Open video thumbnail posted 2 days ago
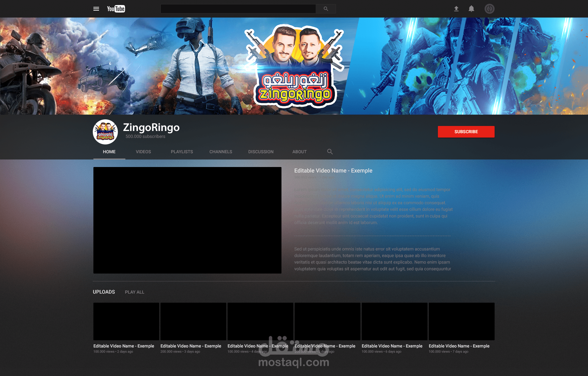 pyautogui.click(x=126, y=321)
